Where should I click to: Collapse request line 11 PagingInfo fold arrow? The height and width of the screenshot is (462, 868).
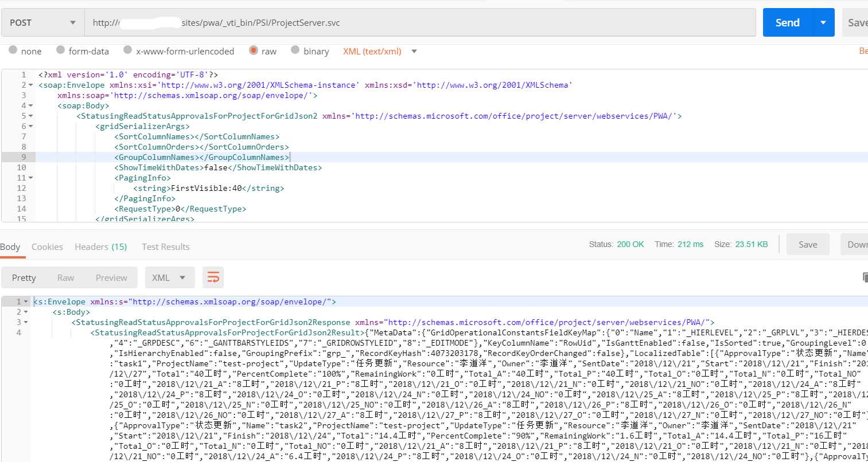click(x=30, y=178)
